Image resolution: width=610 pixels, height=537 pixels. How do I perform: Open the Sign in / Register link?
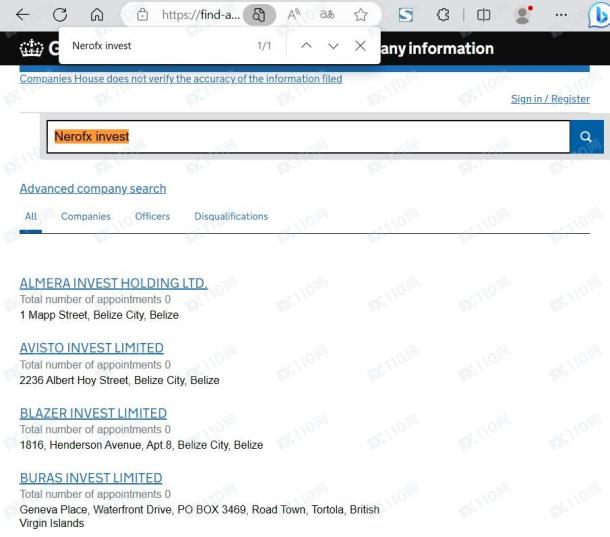pos(550,99)
